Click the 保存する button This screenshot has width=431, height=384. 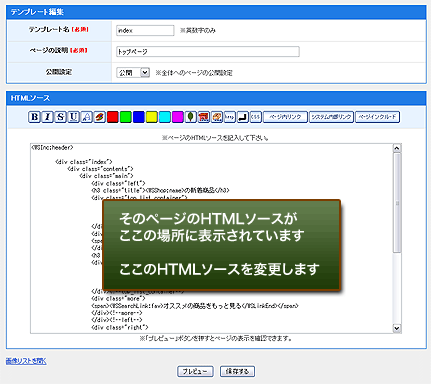(237, 371)
